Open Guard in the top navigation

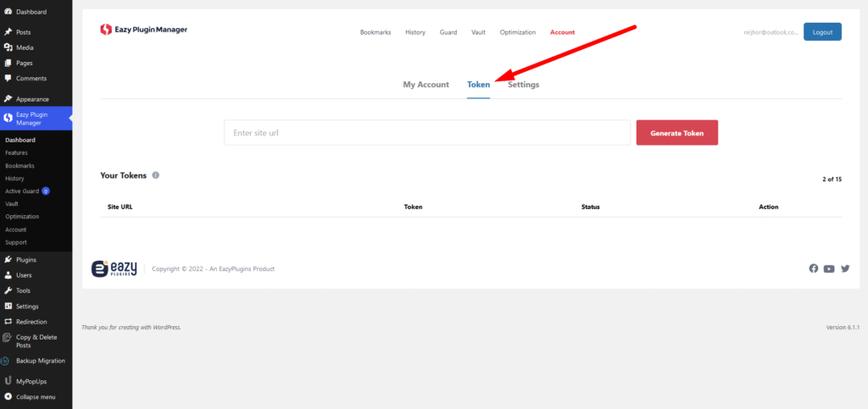coord(448,32)
